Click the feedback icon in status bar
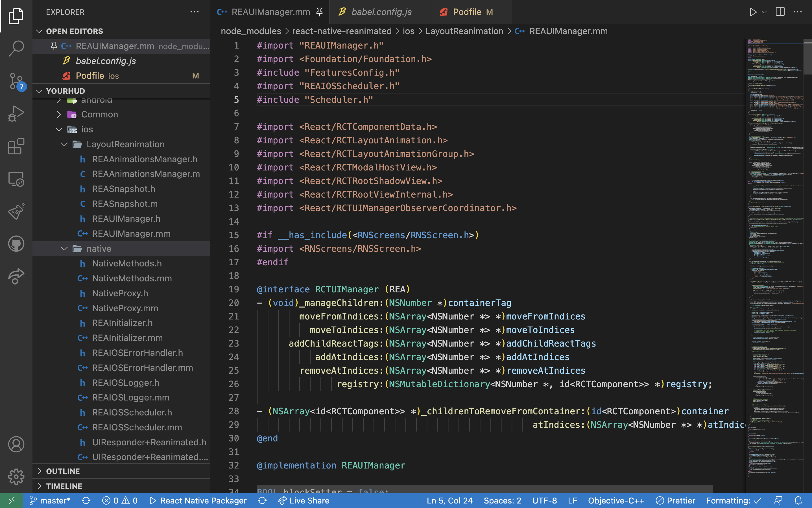Image resolution: width=812 pixels, height=508 pixels. pyautogui.click(x=778, y=501)
